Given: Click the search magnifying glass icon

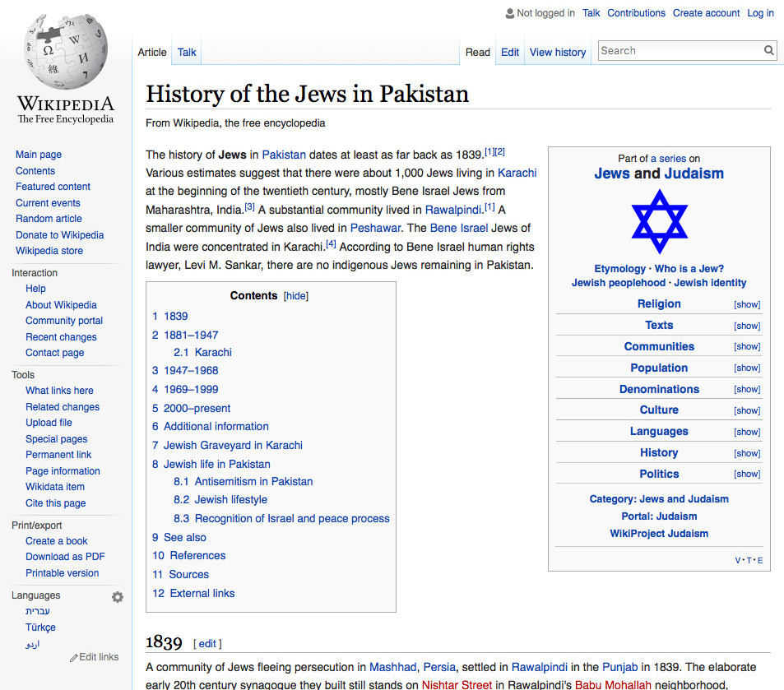Looking at the screenshot, I should click(768, 51).
